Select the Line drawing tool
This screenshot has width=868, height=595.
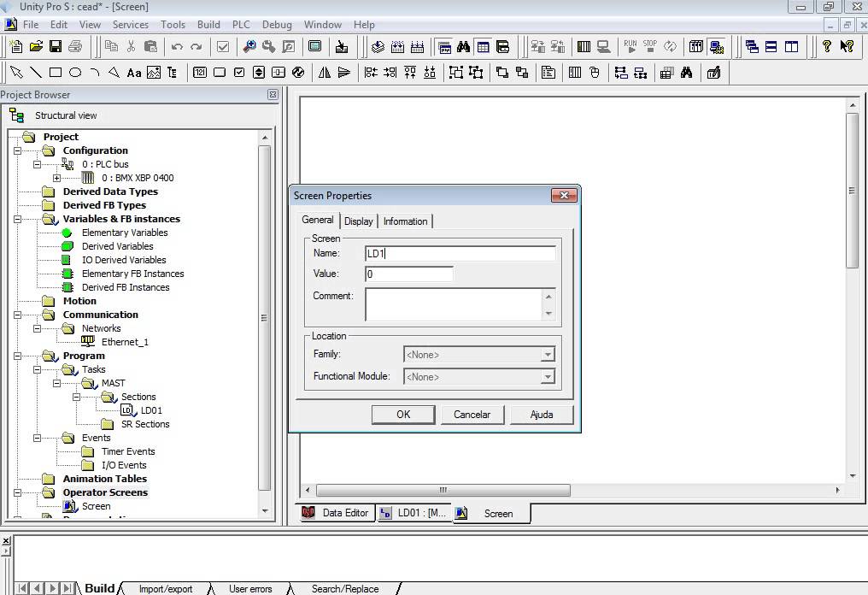point(36,73)
